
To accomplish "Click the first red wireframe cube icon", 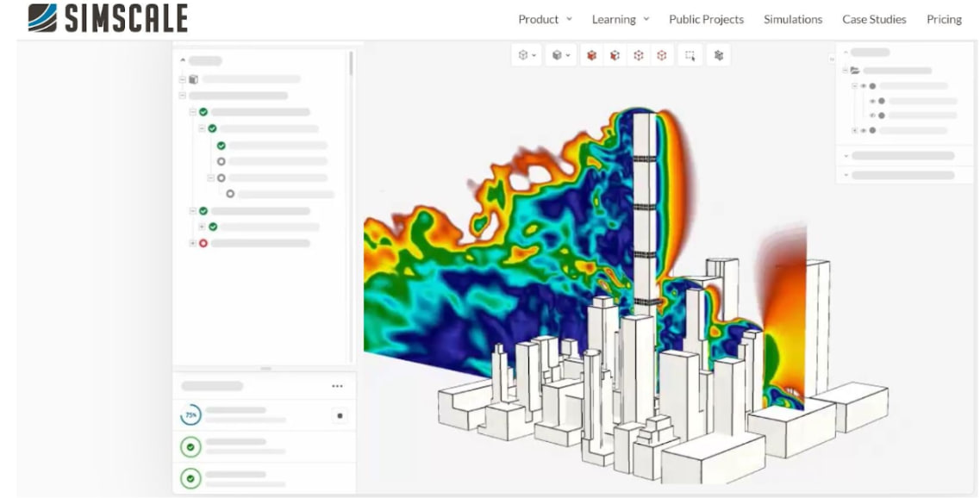I will 639,55.
